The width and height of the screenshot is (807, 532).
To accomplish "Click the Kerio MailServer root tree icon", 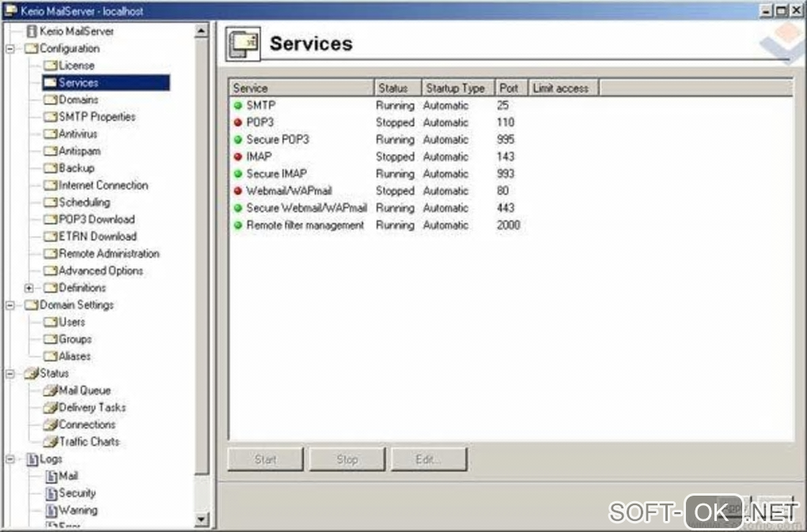I will (32, 32).
